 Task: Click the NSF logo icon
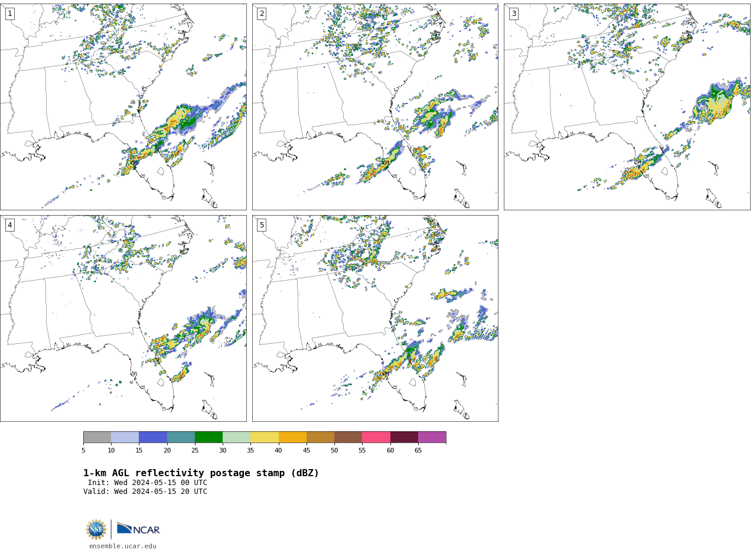[96, 529]
